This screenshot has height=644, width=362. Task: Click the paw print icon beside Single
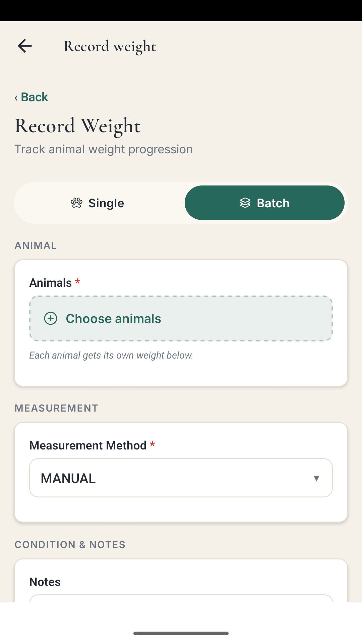76,203
